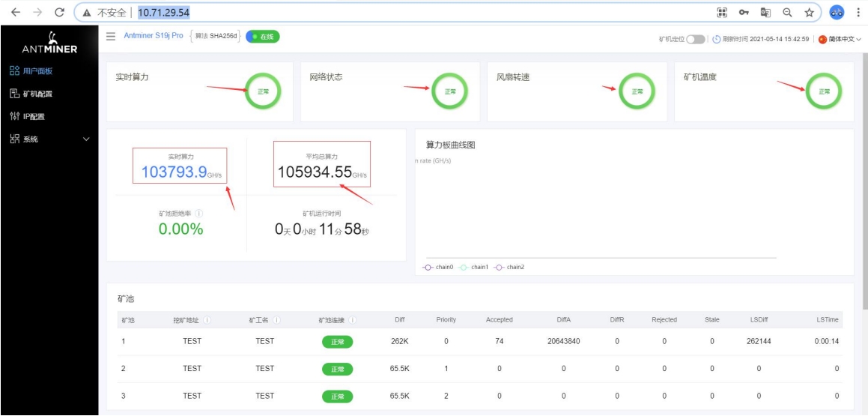Click pool 1 LSDiff value 262144
868x416 pixels.
point(759,341)
